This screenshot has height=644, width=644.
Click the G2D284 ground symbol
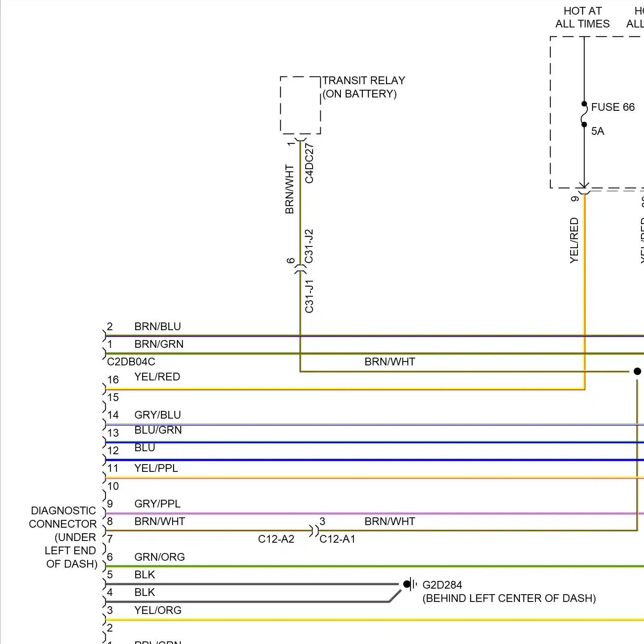pos(410,584)
